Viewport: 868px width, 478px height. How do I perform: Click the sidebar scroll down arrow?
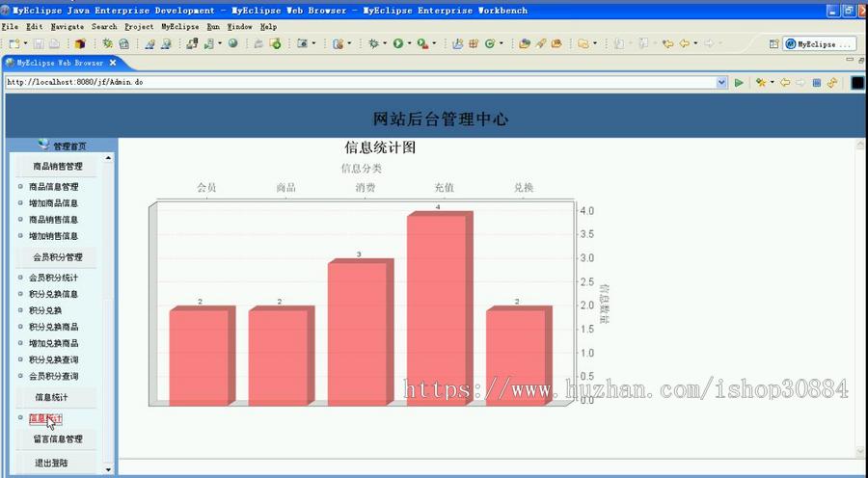(108, 469)
